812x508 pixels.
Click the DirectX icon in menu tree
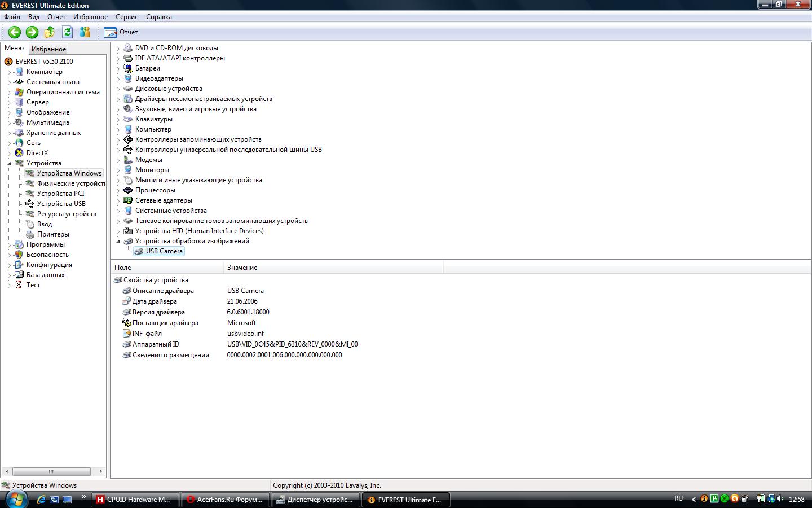[x=19, y=153]
